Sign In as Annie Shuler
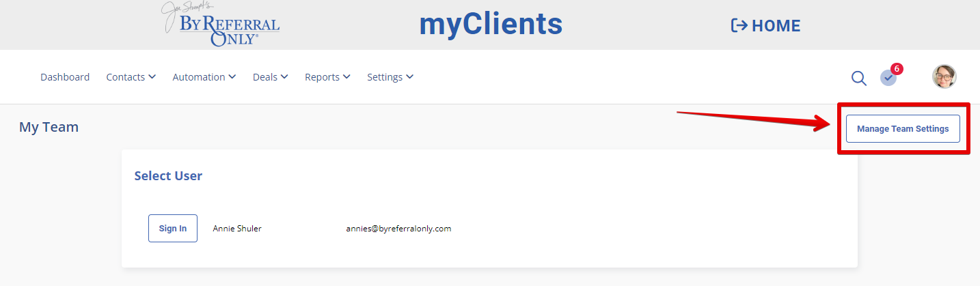 pyautogui.click(x=173, y=228)
